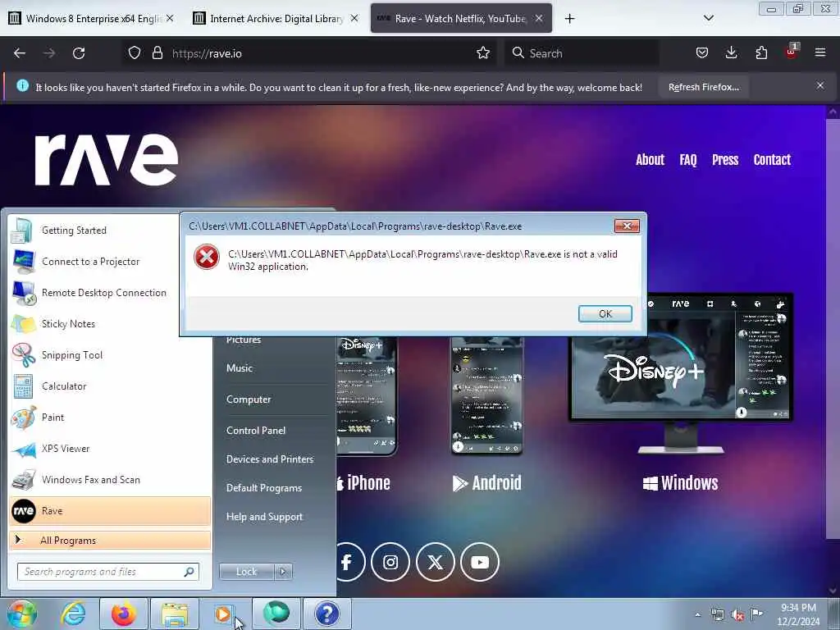Open Computer in Start menu
Image resolution: width=840 pixels, height=630 pixels.
248,399
